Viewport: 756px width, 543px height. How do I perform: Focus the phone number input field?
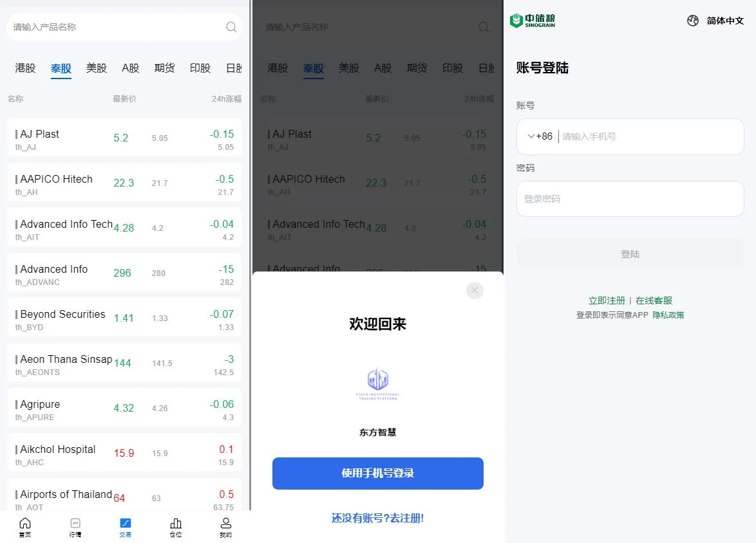coord(651,136)
